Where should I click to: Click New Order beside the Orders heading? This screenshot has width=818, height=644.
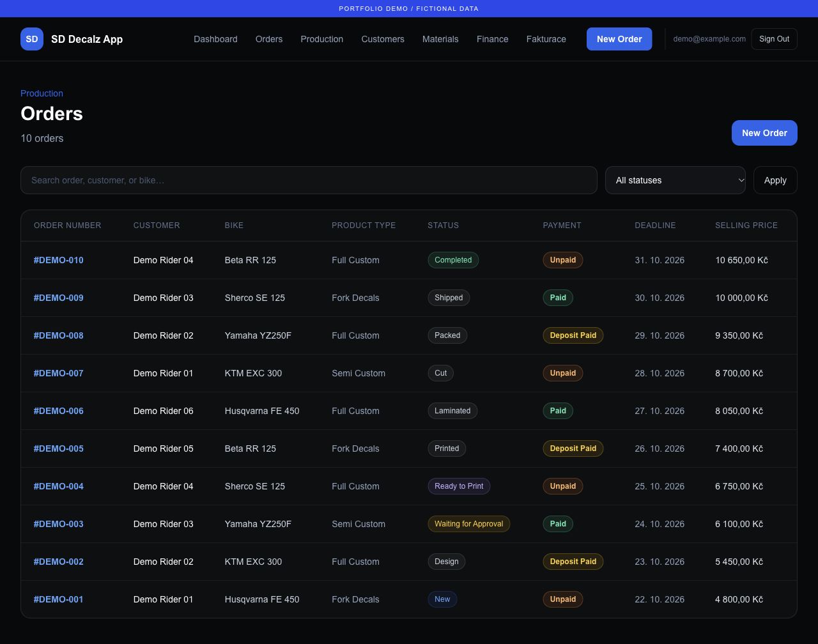coord(764,133)
